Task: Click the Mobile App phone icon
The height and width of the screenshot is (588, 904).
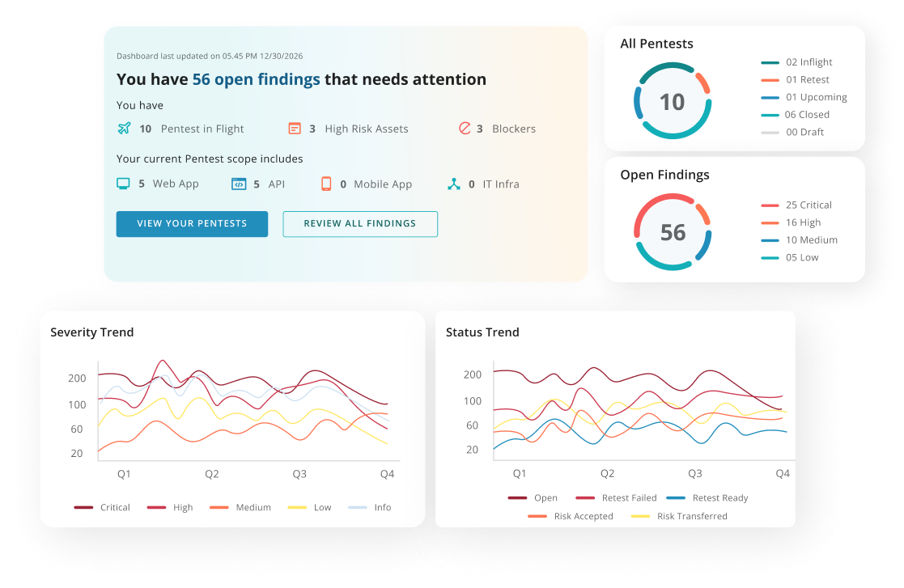Action: coord(326,184)
